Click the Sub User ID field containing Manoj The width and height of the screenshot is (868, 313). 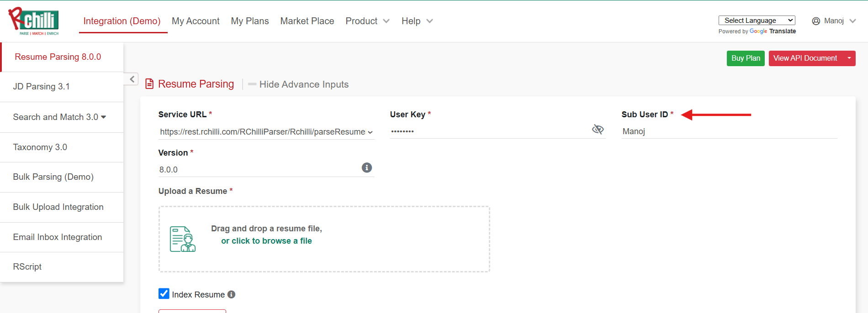[x=729, y=131]
